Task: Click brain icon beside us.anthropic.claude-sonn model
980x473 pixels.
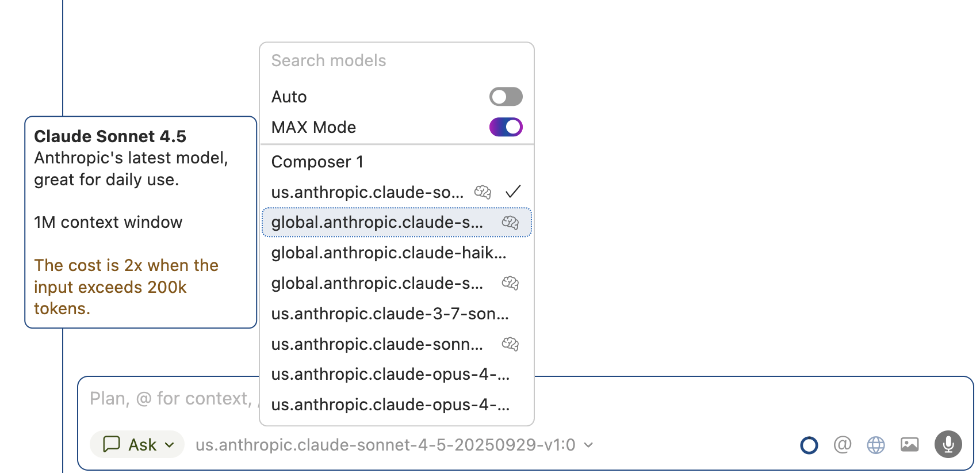Action: point(510,344)
